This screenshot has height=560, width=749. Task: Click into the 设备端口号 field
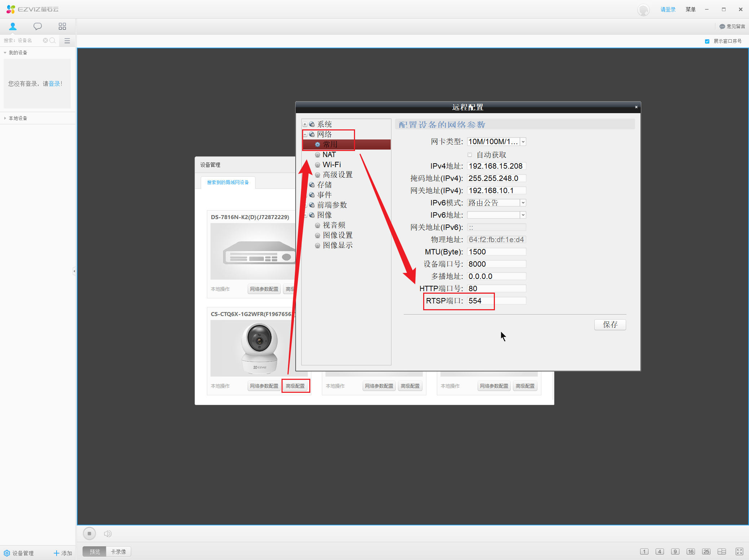tap(496, 264)
